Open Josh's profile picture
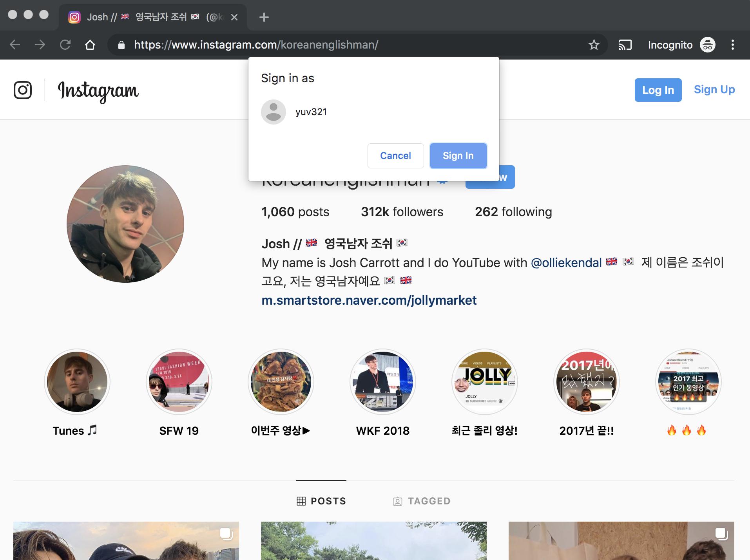 tap(125, 224)
